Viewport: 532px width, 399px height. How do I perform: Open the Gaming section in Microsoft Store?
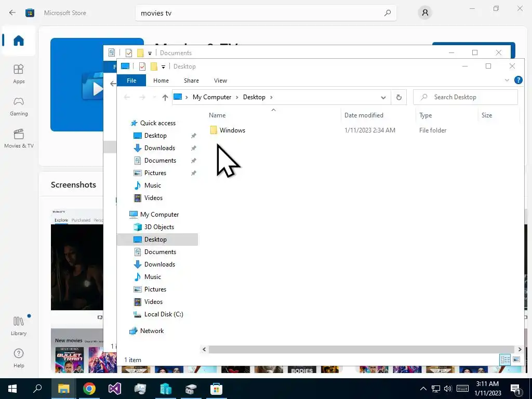tap(19, 106)
